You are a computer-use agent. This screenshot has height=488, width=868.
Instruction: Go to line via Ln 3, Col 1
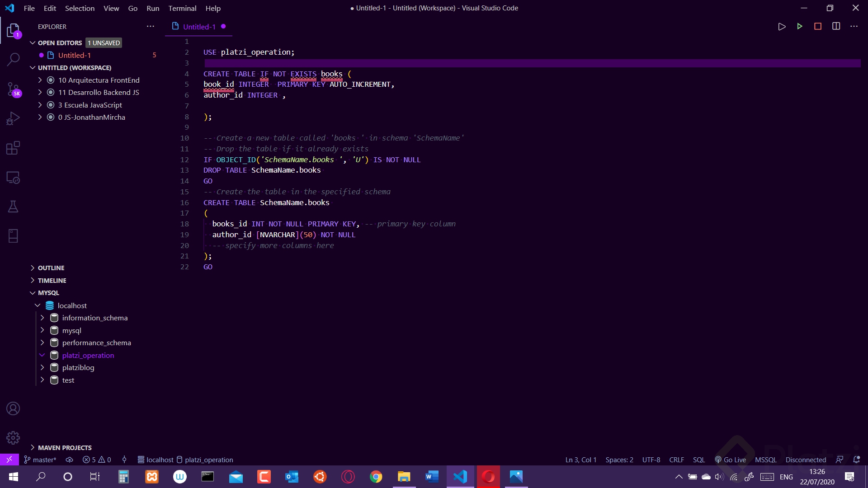click(x=581, y=460)
